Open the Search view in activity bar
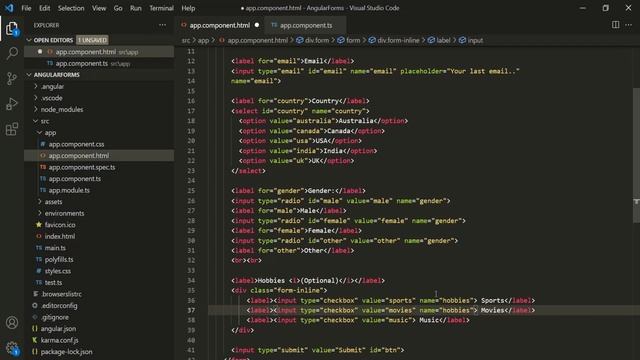This screenshot has width=640, height=360. tap(12, 53)
